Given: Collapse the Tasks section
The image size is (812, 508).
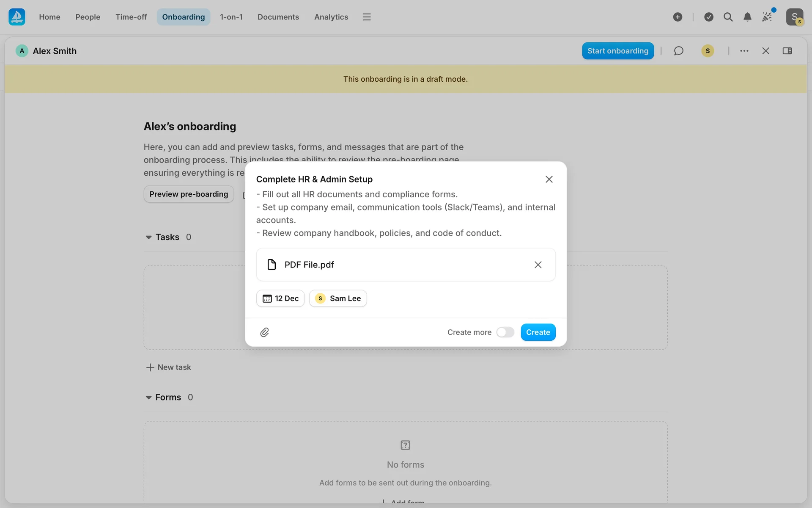Looking at the screenshot, I should 148,237.
